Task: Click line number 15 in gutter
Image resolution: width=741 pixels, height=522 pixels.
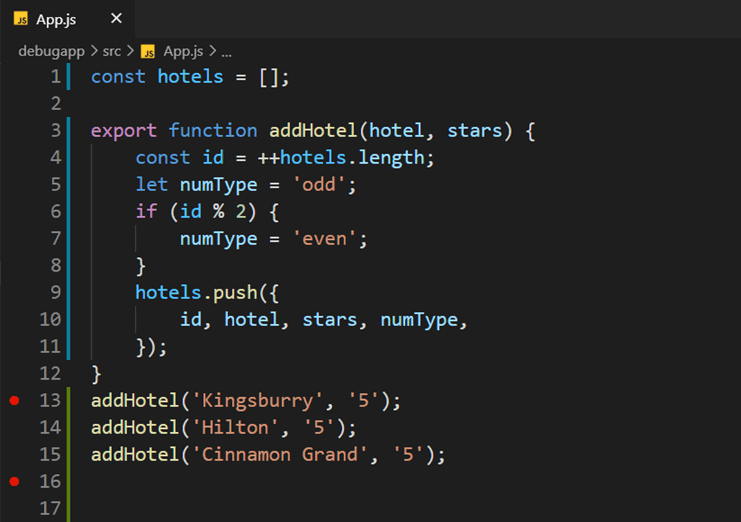Action: [x=51, y=454]
